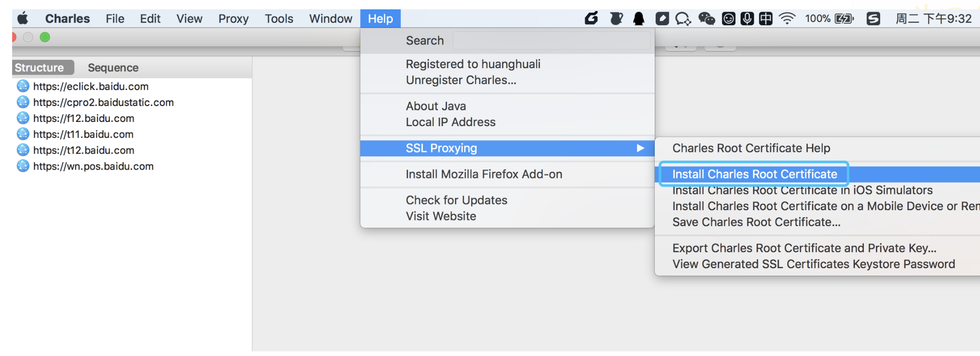980x356 pixels.
Task: Open the Edit menu
Action: pos(150,19)
